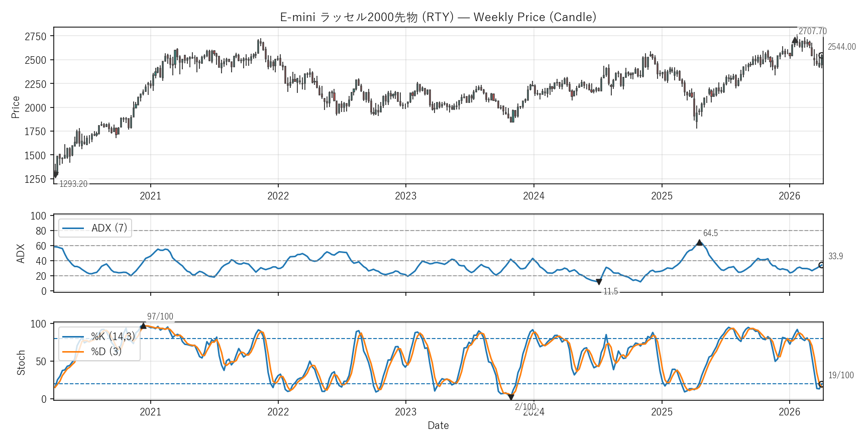This screenshot has height=441, width=868.
Task: Click the 2023 tick label under the price chart
Action: point(405,196)
